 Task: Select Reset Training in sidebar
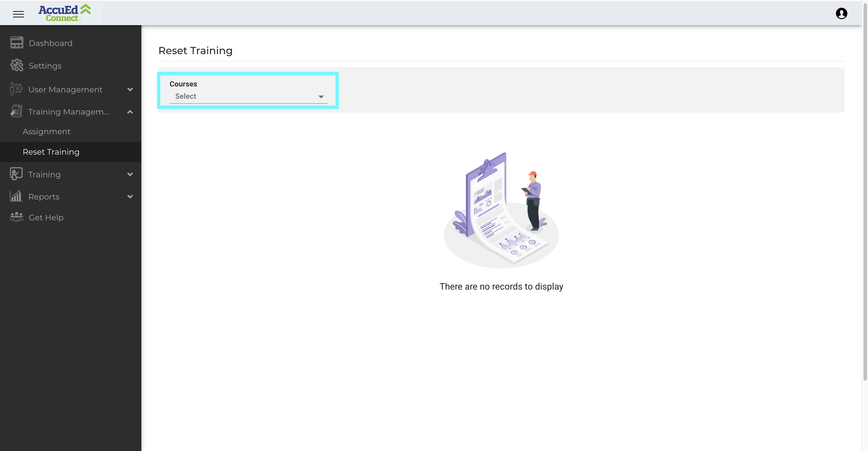(x=51, y=152)
